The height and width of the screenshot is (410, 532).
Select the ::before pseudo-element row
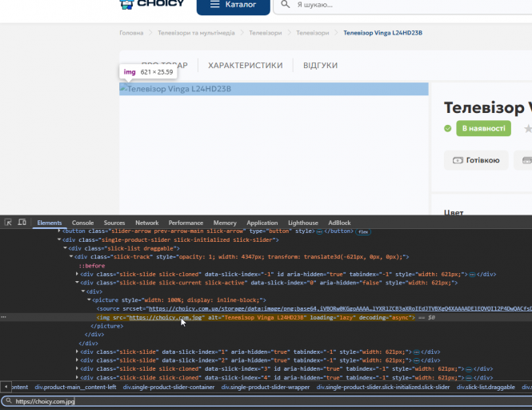coord(92,266)
